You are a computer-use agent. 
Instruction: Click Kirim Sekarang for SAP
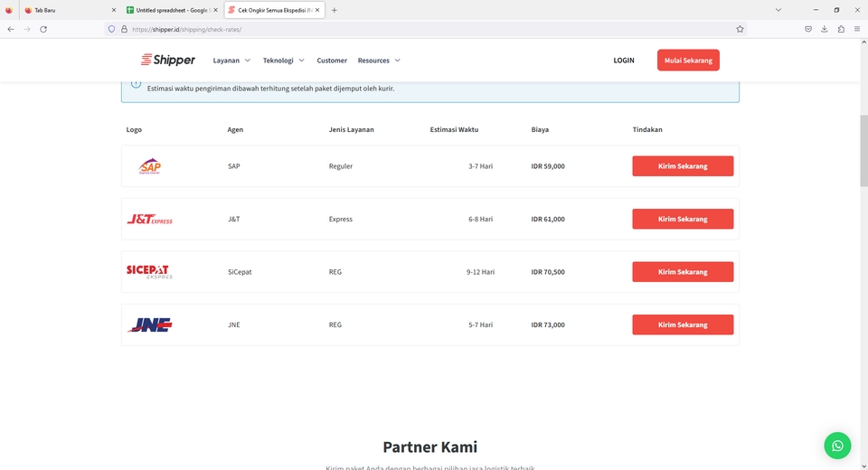(x=683, y=166)
